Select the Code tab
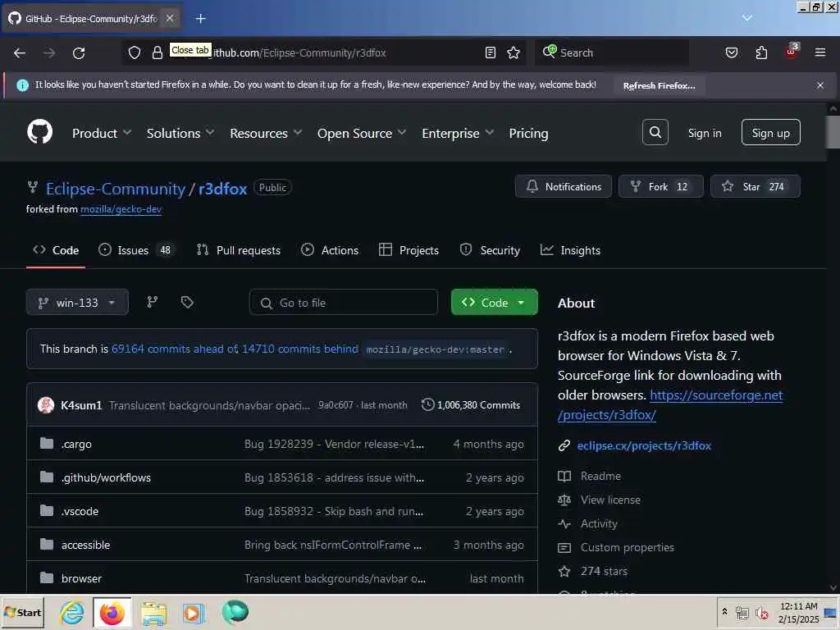840x630 pixels. click(56, 250)
